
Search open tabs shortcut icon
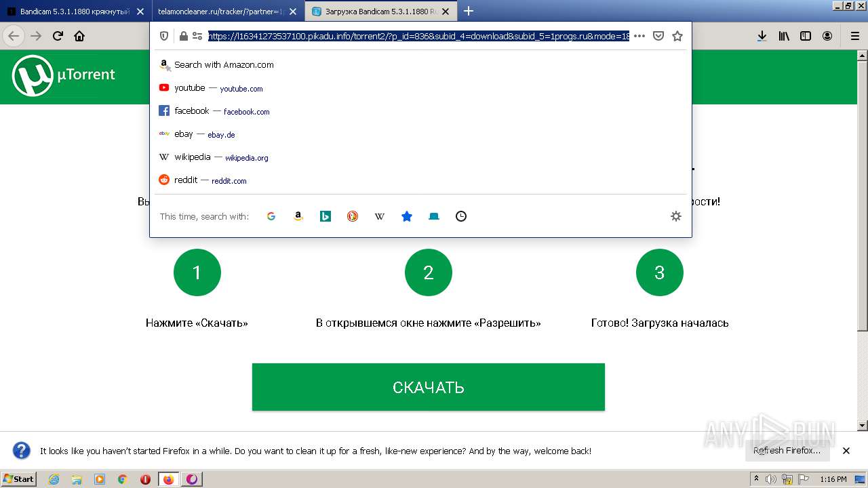coord(434,216)
